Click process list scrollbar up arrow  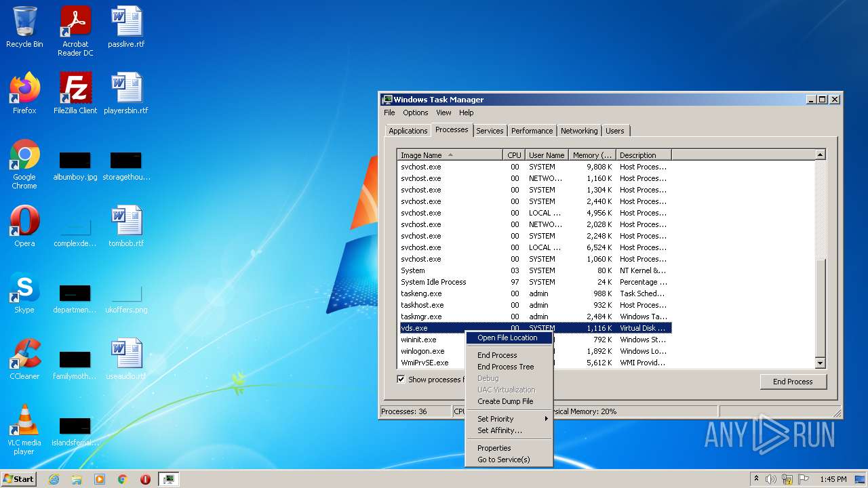click(x=820, y=155)
